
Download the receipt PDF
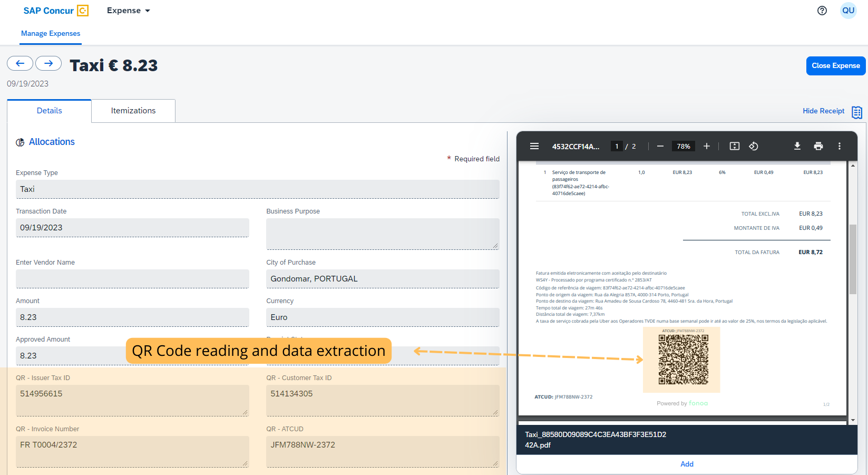click(x=797, y=146)
